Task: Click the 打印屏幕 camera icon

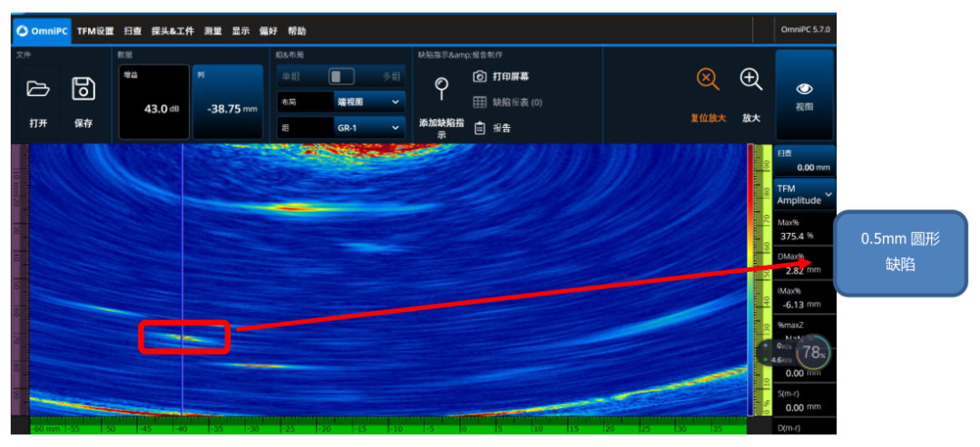Action: [x=480, y=77]
